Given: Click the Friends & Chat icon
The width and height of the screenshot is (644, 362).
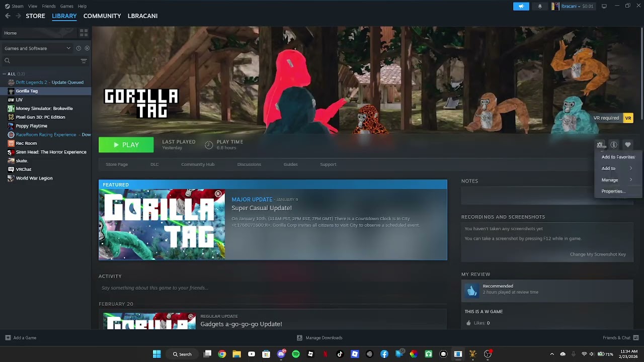Looking at the screenshot, I should coord(636,338).
